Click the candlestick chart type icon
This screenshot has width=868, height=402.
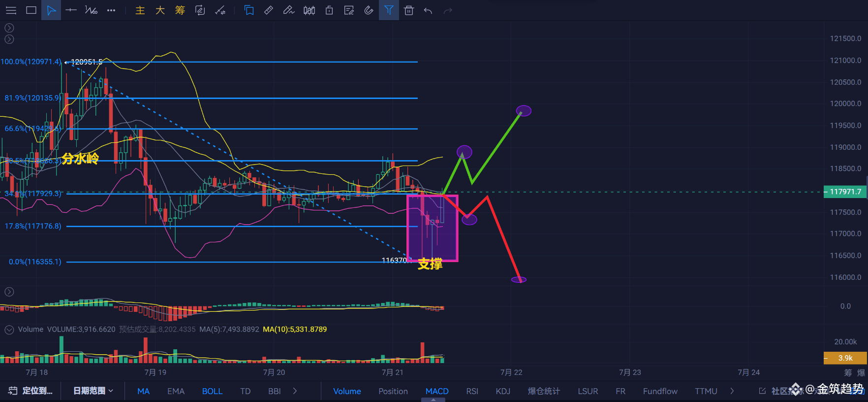point(310,10)
